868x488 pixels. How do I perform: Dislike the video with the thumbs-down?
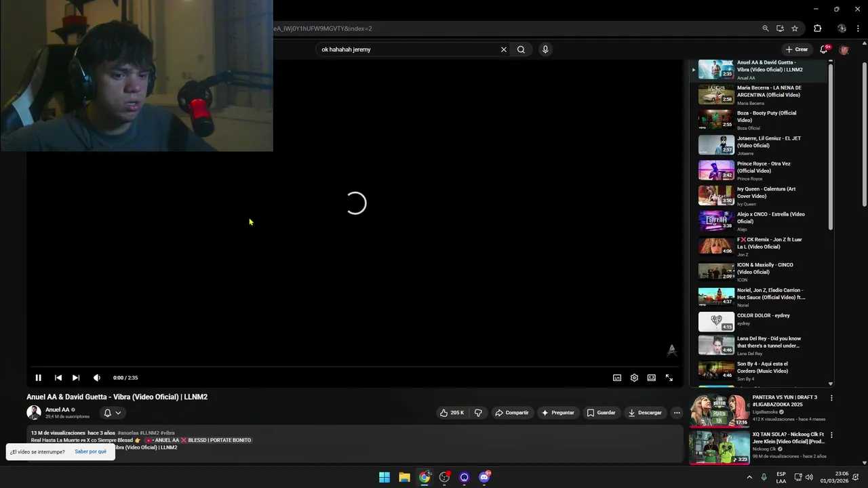click(x=478, y=413)
